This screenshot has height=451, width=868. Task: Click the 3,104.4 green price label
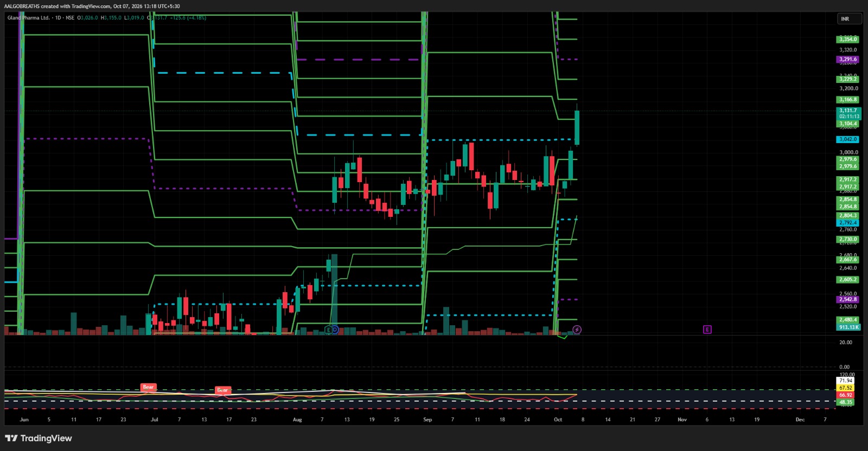point(848,124)
